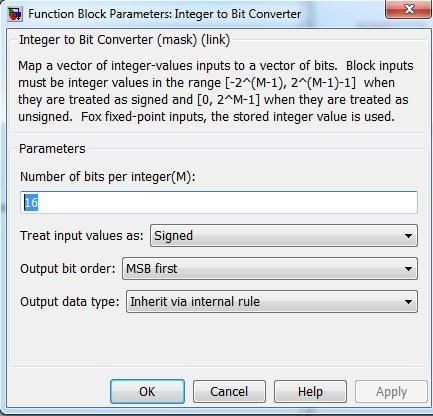This screenshot has width=433, height=416.
Task: Click the dialog title bar text
Action: tap(164, 14)
